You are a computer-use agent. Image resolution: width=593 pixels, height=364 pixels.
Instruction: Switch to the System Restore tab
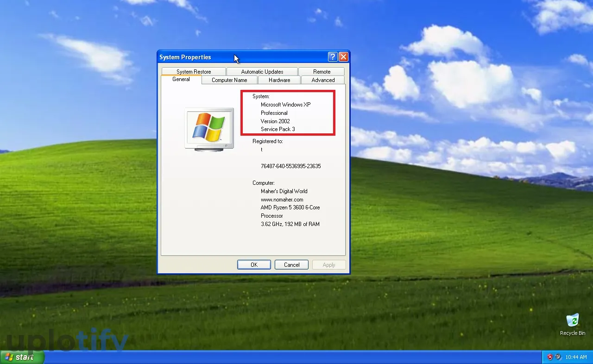point(194,72)
